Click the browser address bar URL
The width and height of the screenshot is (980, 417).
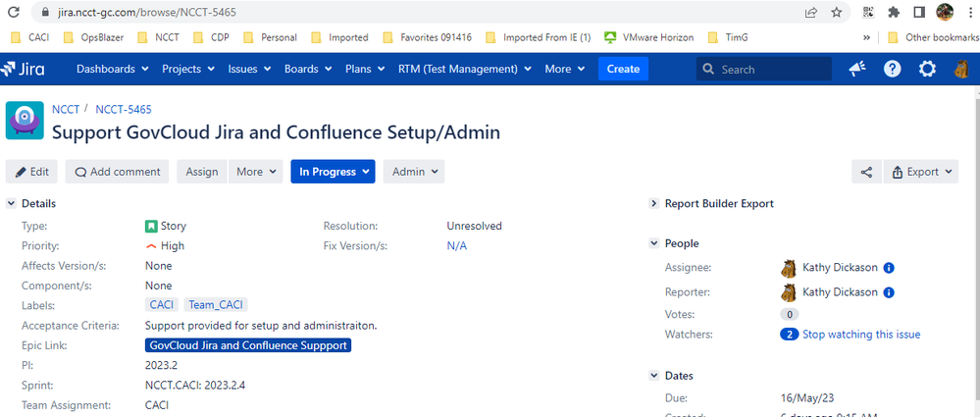tap(147, 12)
